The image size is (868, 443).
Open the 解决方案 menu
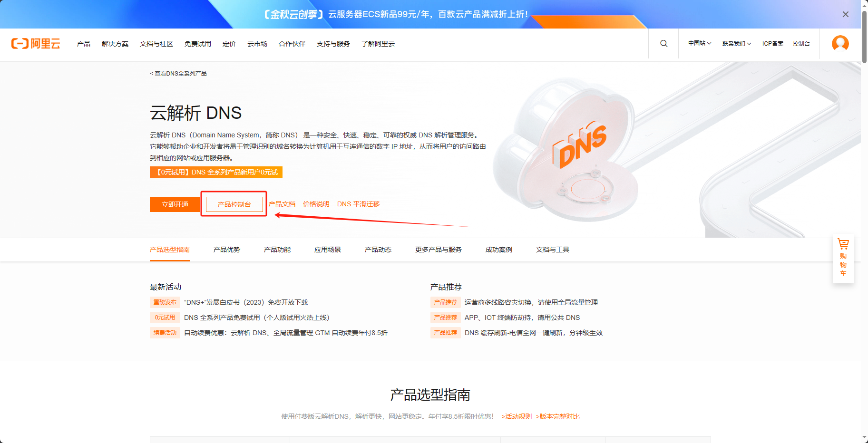pos(115,44)
